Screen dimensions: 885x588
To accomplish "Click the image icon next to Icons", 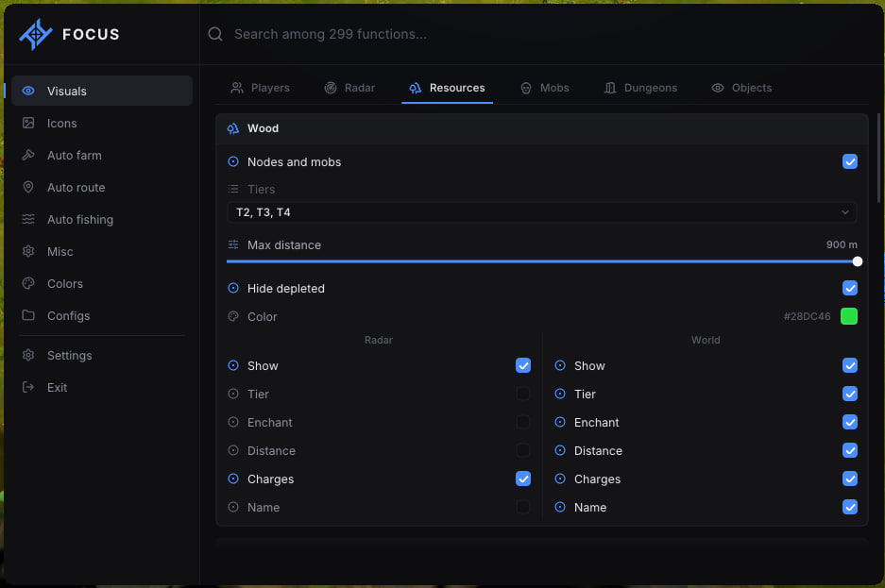I will (x=28, y=123).
